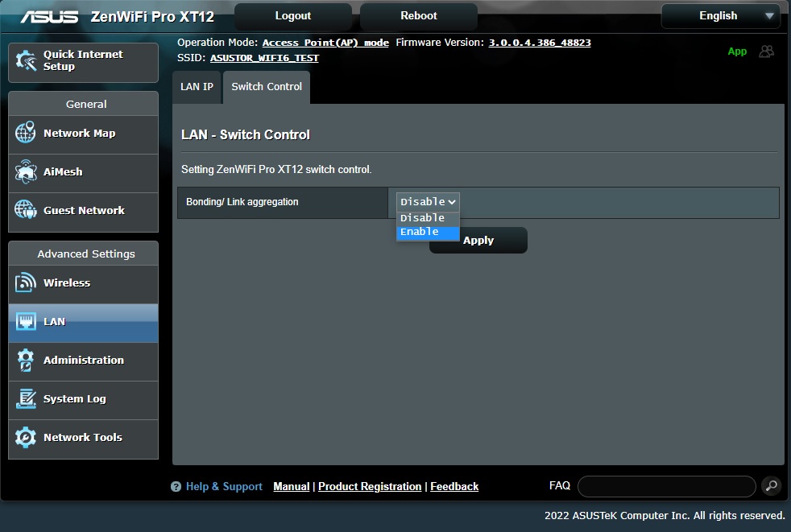The height and width of the screenshot is (532, 791).
Task: Click the Advanced Settings section header
Action: (83, 254)
